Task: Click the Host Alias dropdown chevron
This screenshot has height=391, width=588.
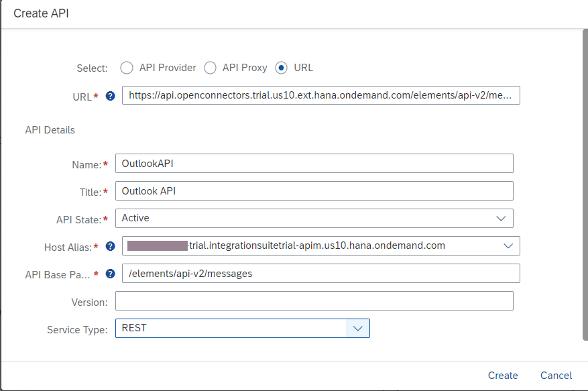Action: point(510,245)
